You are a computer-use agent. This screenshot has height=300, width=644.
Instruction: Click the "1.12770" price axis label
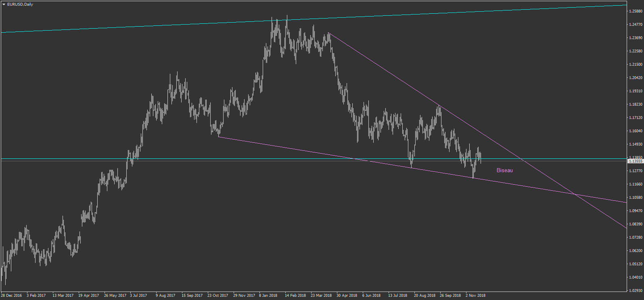[636, 171]
